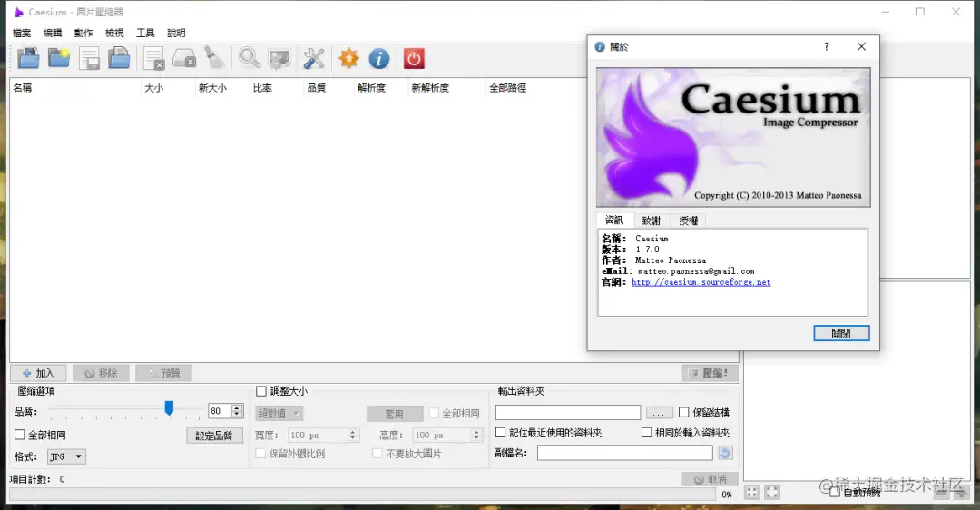Click the Compress image-gear toolbar icon

279,58
